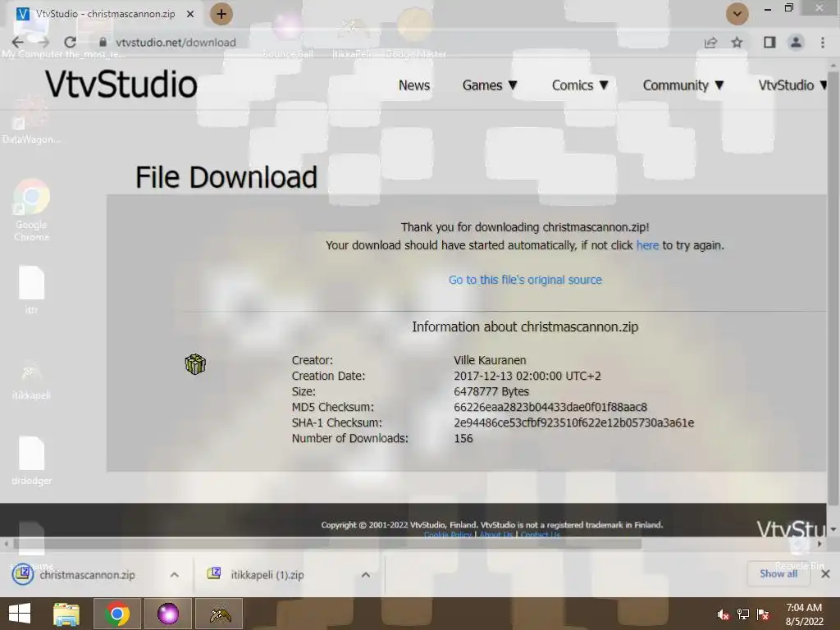Expand options for itikkapeli (1).zip download
This screenshot has width=840, height=630.
365,575
